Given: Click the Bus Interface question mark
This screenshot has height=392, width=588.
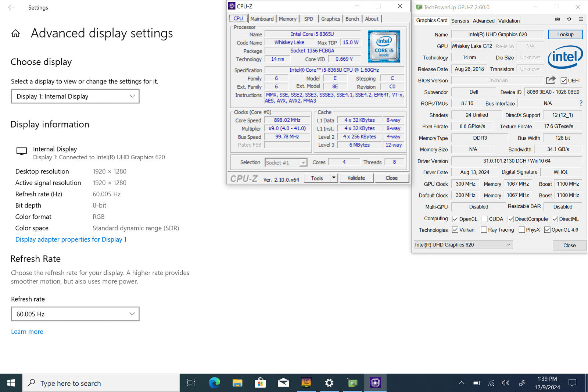Looking at the screenshot, I should pyautogui.click(x=581, y=103).
